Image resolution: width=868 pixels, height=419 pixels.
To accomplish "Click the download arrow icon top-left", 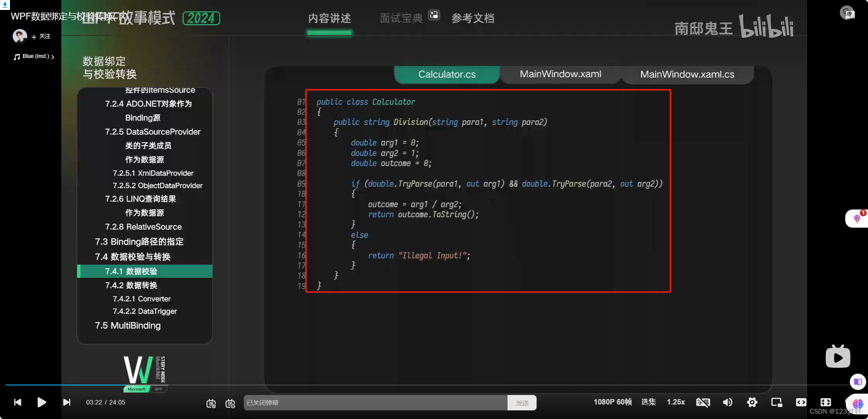I will coord(5,5).
